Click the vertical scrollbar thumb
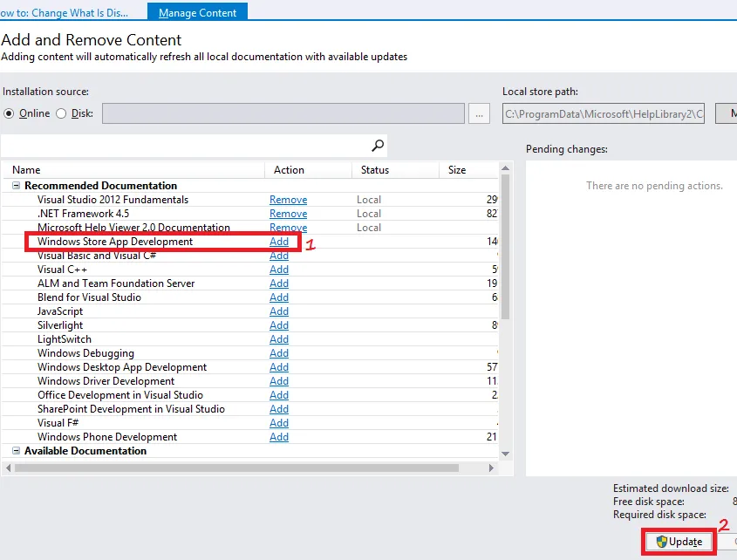The image size is (737, 560). (505, 248)
